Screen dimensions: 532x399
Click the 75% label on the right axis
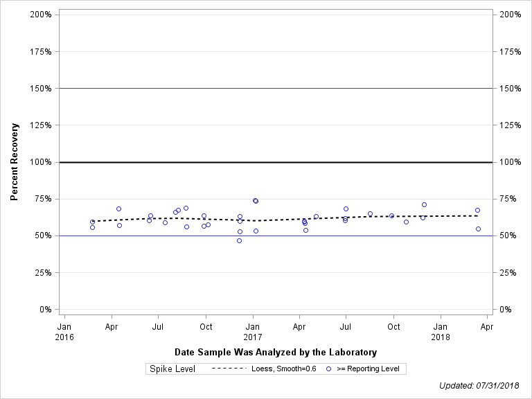508,199
